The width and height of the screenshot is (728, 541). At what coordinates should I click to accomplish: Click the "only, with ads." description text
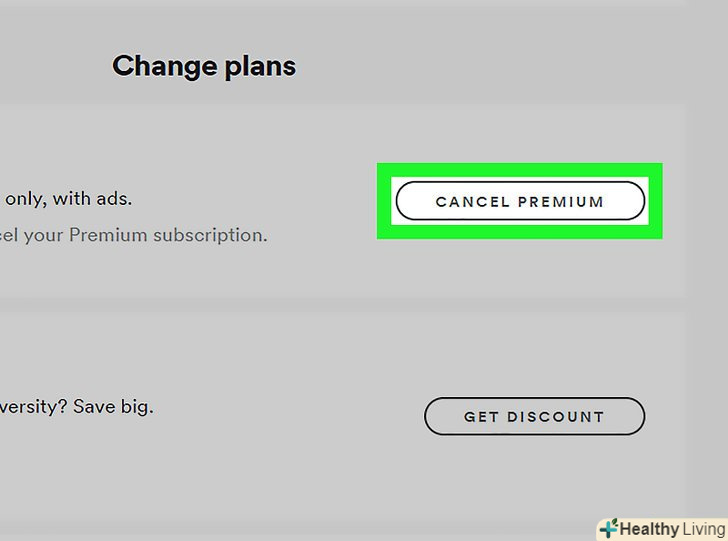click(x=69, y=198)
